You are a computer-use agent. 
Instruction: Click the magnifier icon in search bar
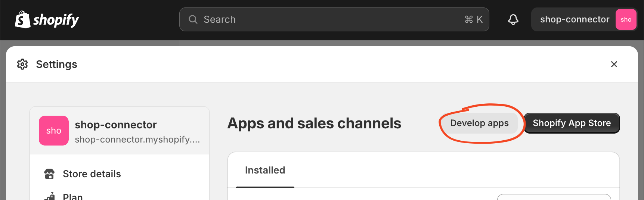[193, 19]
